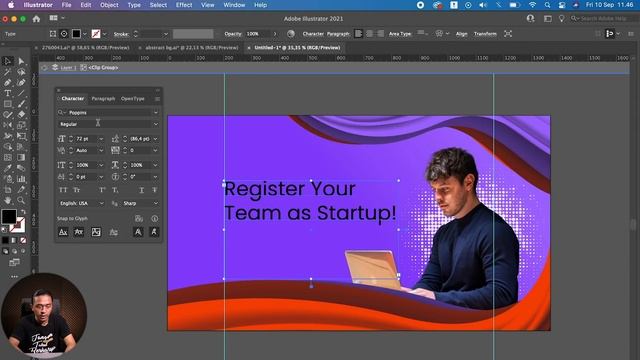Click the black Fill swatch in toolbar
The height and width of the screenshot is (360, 640).
[x=9, y=217]
